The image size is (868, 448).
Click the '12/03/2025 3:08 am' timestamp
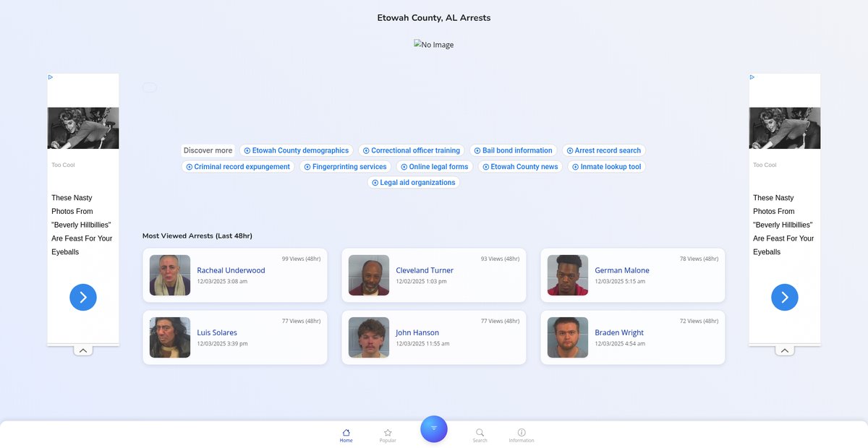[x=222, y=281]
